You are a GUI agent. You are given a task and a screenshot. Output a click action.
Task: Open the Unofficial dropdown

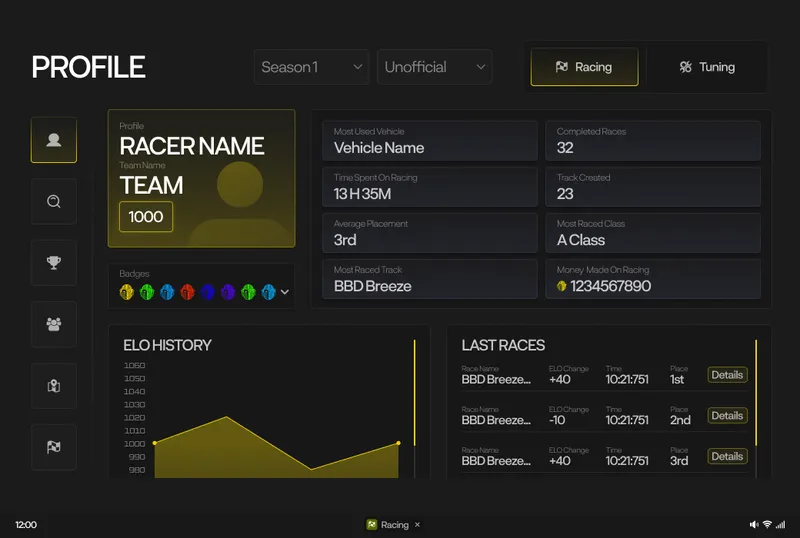pyautogui.click(x=434, y=67)
